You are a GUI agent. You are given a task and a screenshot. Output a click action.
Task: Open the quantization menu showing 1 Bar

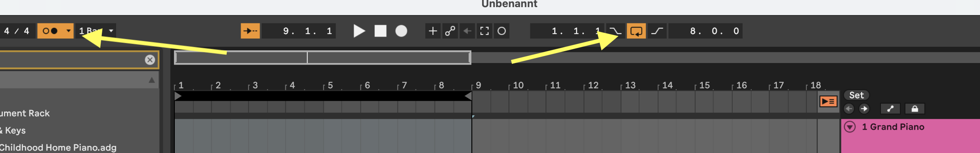point(96,31)
